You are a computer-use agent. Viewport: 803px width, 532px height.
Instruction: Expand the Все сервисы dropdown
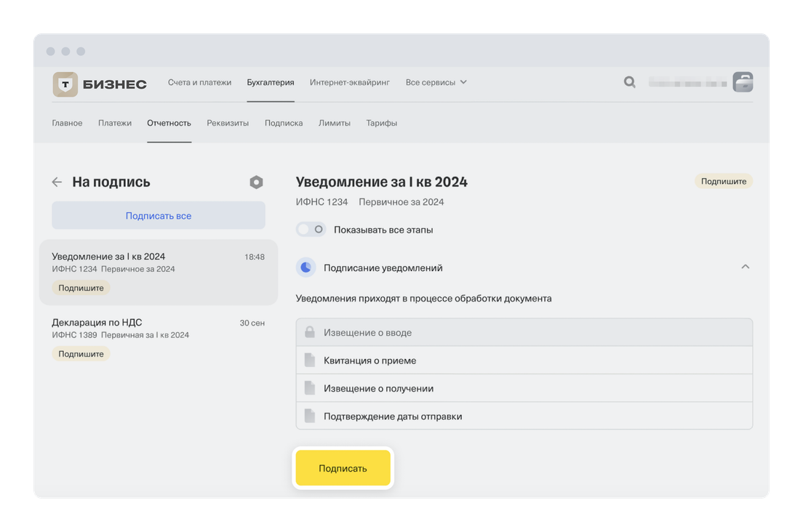click(436, 82)
